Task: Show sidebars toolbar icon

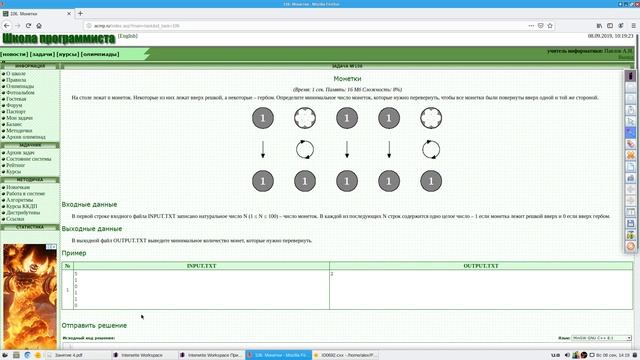Action: click(x=610, y=25)
